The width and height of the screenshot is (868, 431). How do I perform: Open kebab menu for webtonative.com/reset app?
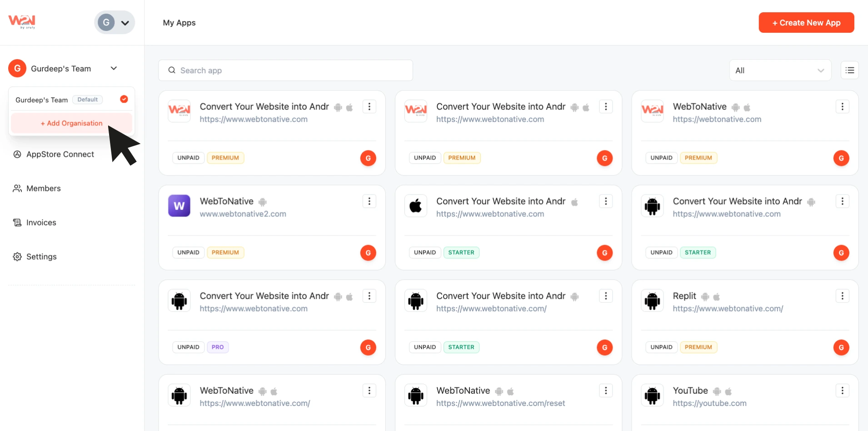click(605, 391)
